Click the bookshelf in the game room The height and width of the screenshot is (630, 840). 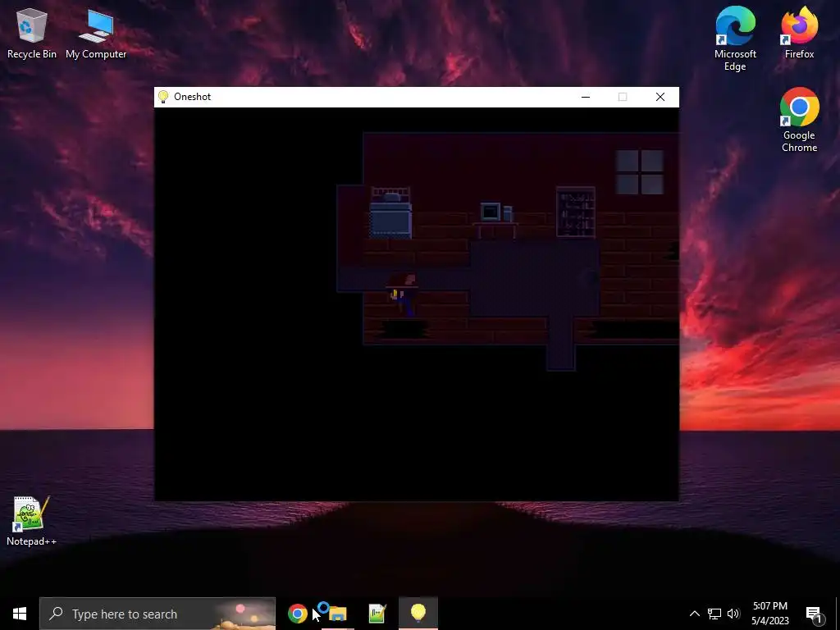(576, 212)
